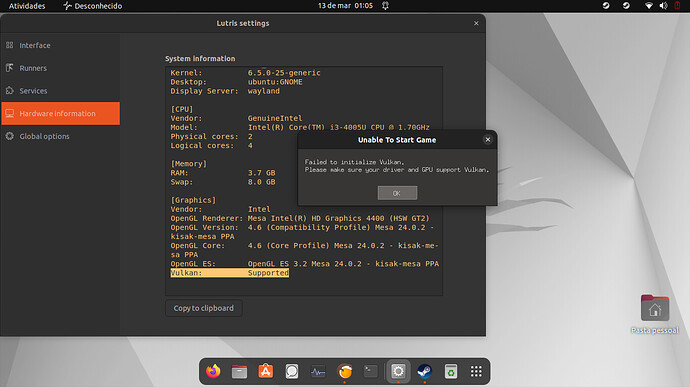Open the Trash icon in the dock
Image resolution: width=690 pixels, height=387 pixels.
click(x=451, y=372)
